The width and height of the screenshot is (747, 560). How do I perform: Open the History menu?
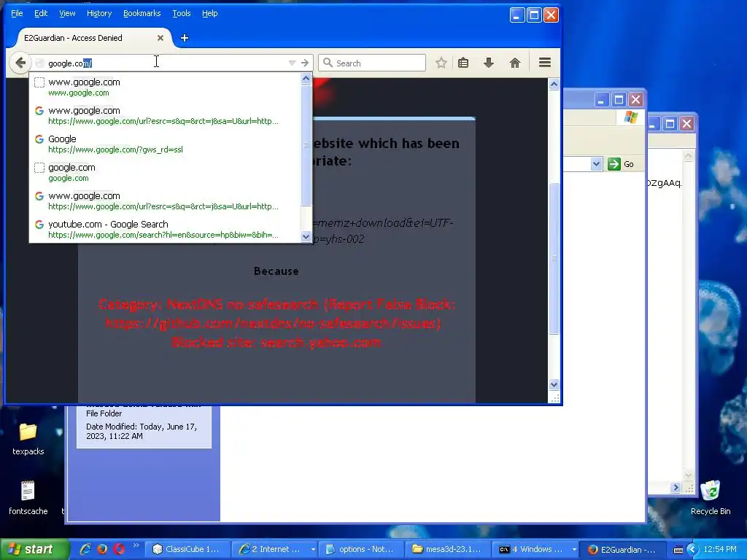coord(99,13)
